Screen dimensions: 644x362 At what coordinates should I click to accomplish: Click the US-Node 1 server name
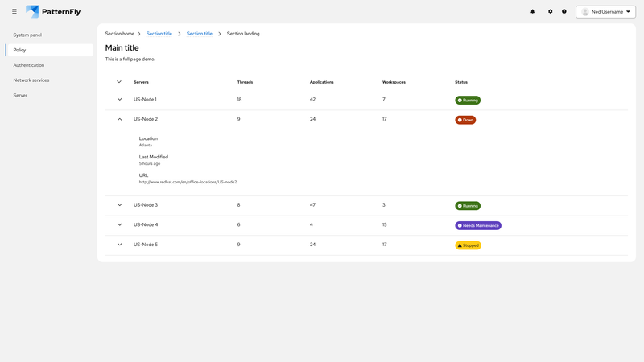click(145, 99)
